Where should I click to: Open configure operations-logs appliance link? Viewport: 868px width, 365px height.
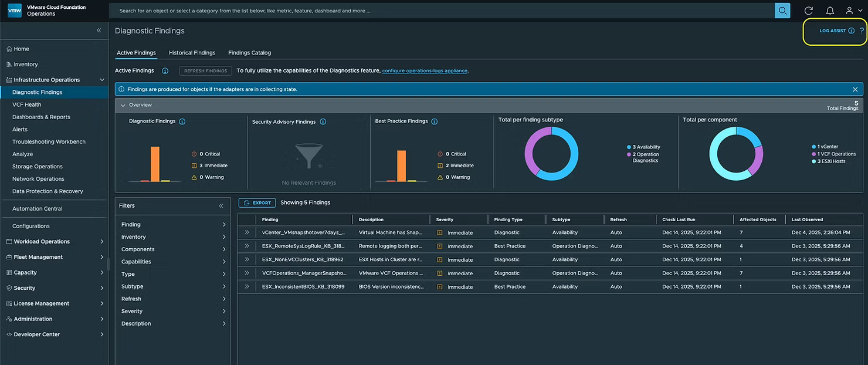click(x=425, y=71)
